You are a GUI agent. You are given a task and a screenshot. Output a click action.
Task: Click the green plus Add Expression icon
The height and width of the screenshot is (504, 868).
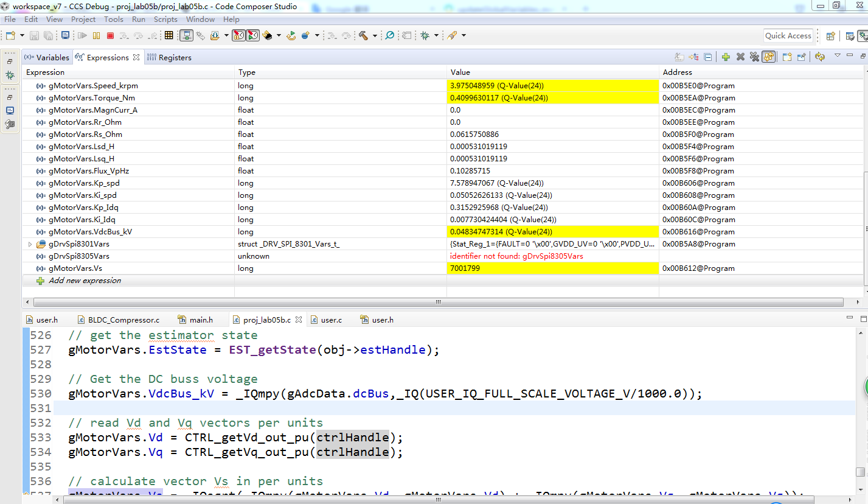click(x=726, y=57)
